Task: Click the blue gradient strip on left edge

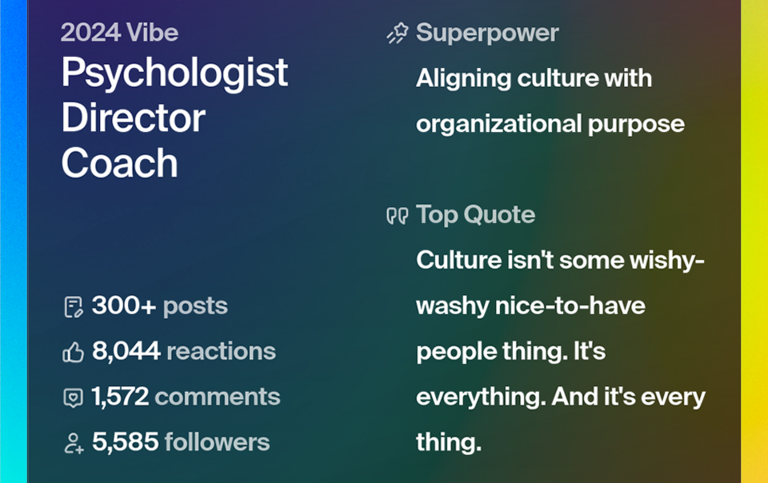Action: point(13,240)
